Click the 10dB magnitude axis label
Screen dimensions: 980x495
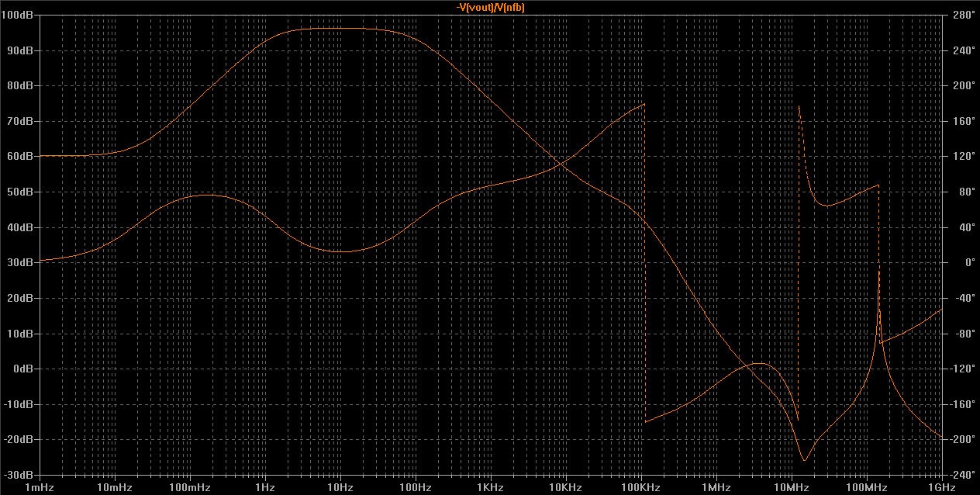pyautogui.click(x=19, y=334)
